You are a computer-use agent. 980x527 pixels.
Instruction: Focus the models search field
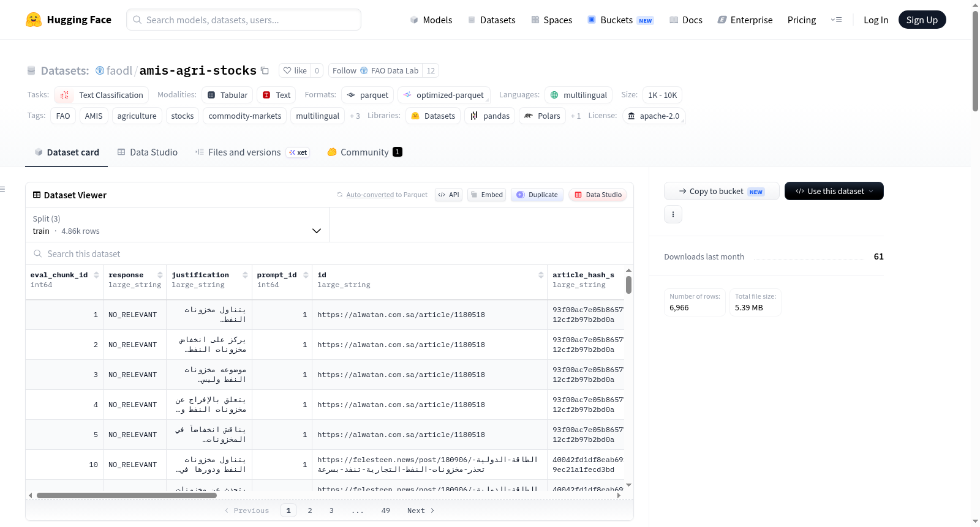point(244,20)
